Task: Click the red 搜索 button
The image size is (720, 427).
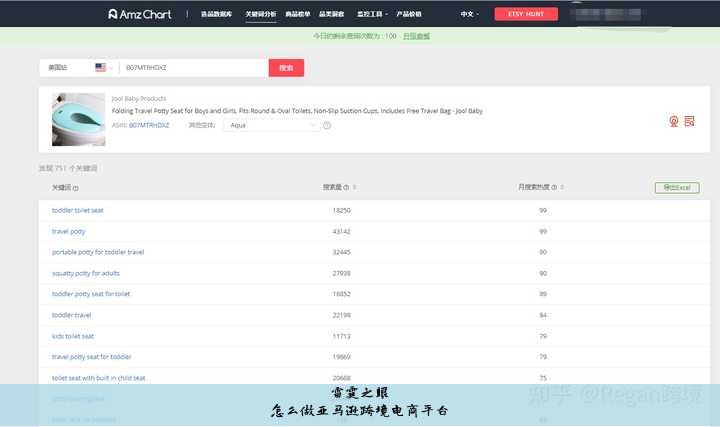Action: click(x=286, y=67)
